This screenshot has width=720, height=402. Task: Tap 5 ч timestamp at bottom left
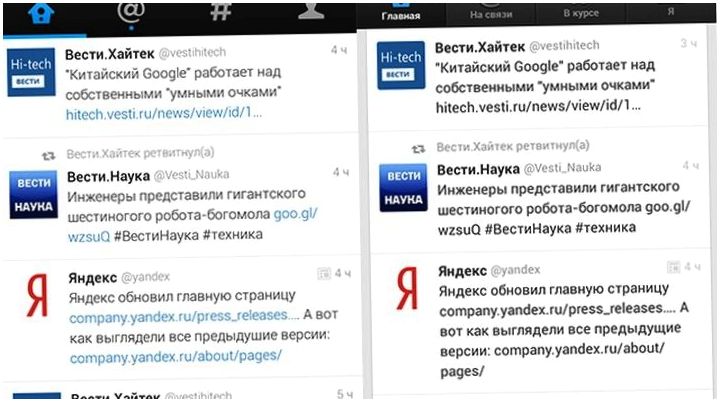(344, 394)
